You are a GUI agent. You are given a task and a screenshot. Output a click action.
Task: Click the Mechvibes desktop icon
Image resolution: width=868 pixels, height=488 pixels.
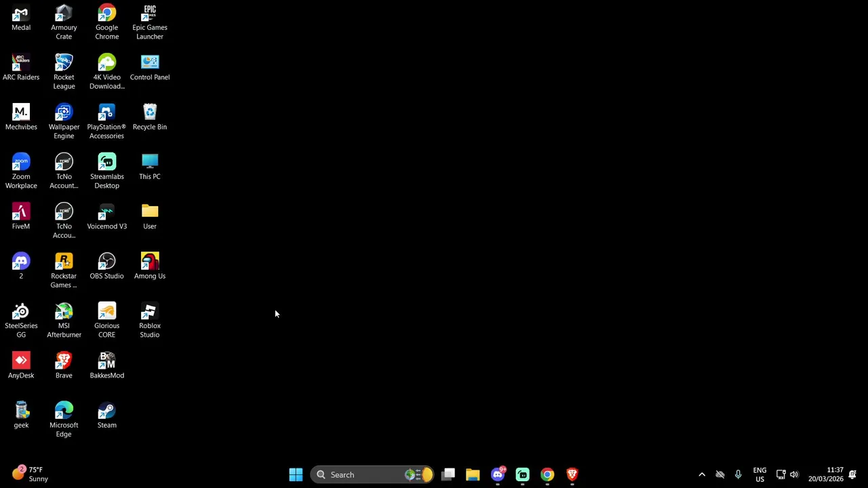21,117
